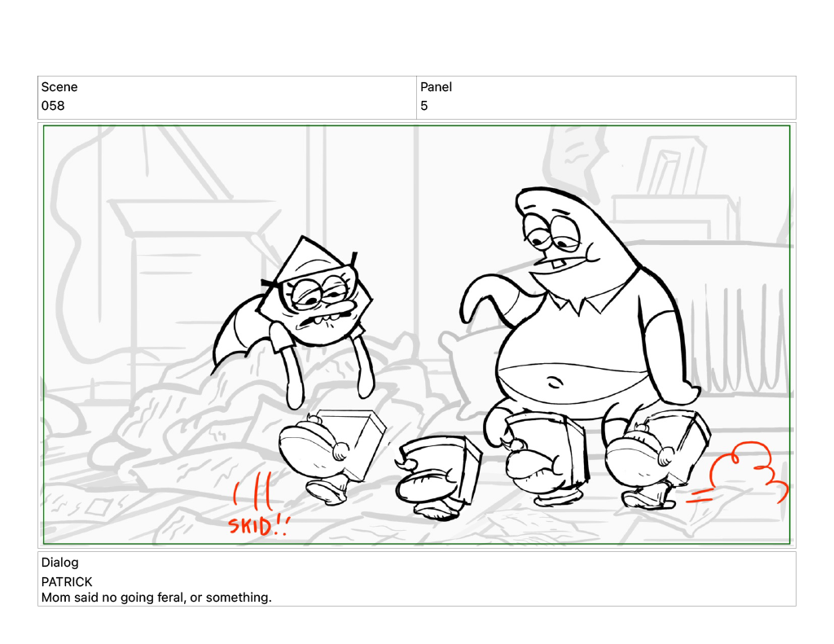Click the "Scene" header label
Image resolution: width=834 pixels, height=644 pixels.
(x=59, y=87)
